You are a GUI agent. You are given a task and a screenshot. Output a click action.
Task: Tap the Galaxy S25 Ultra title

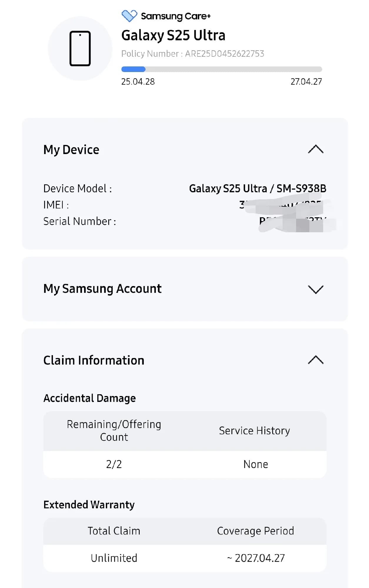click(173, 35)
